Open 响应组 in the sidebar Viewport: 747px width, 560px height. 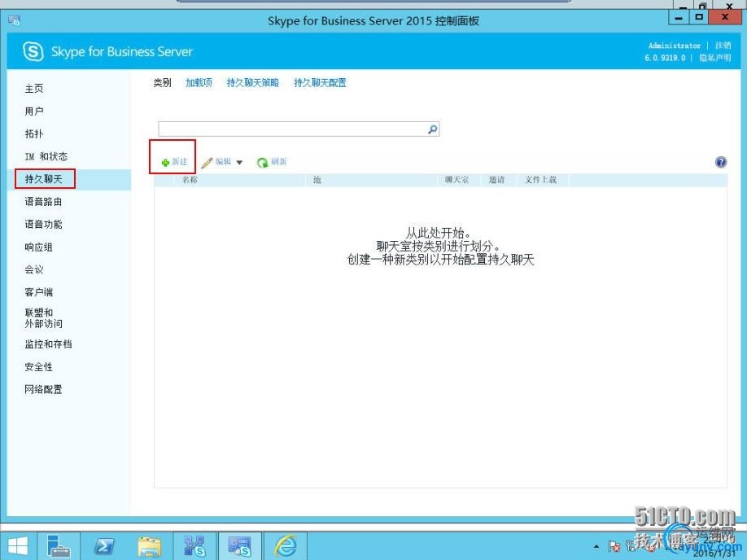38,247
